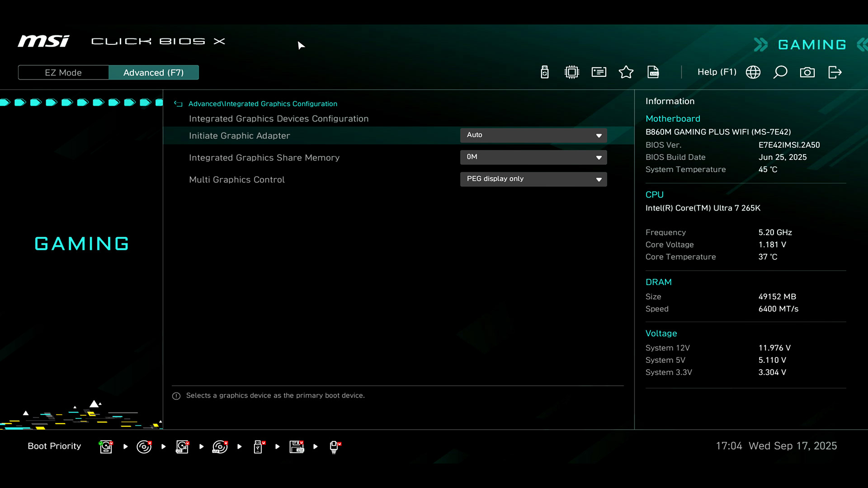Take a screenshot with the camera icon
Viewport: 868px width, 488px height.
click(807, 72)
